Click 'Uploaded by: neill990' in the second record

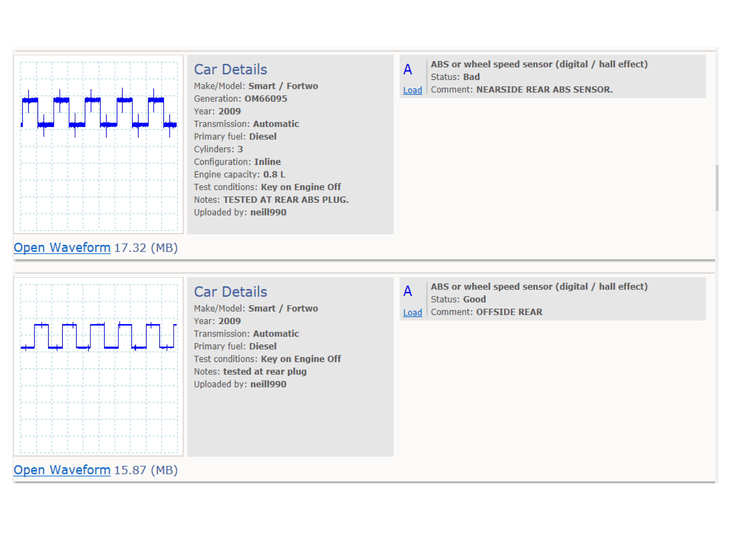coord(240,384)
